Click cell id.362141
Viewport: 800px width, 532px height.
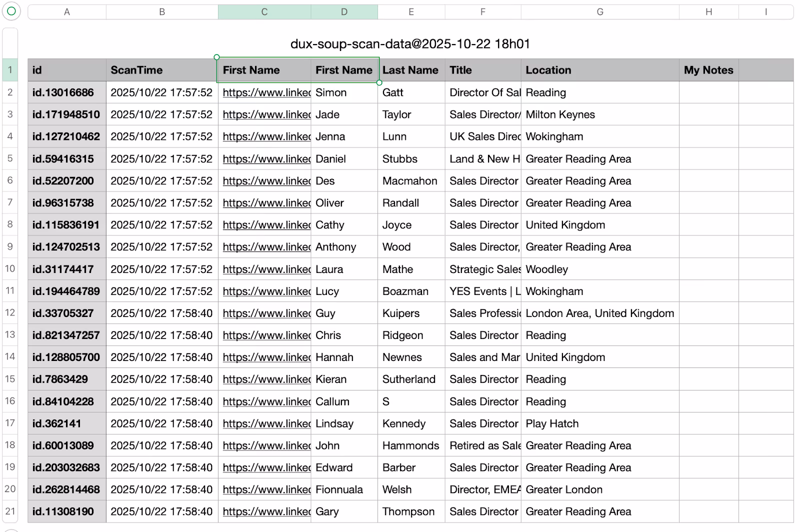tap(67, 423)
